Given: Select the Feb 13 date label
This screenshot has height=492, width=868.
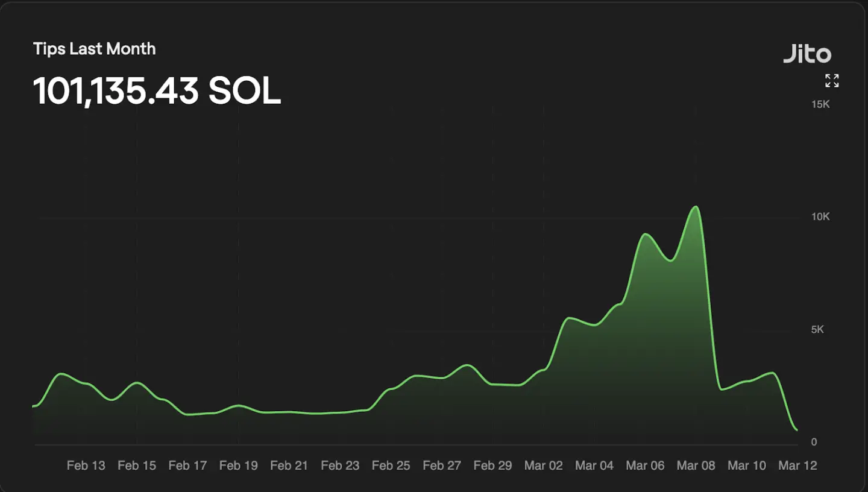Looking at the screenshot, I should pos(86,465).
